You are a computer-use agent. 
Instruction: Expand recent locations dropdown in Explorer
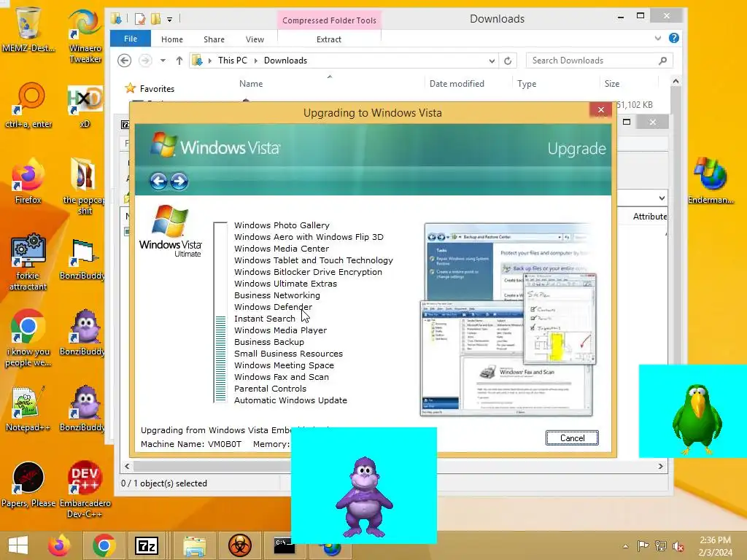pyautogui.click(x=163, y=61)
